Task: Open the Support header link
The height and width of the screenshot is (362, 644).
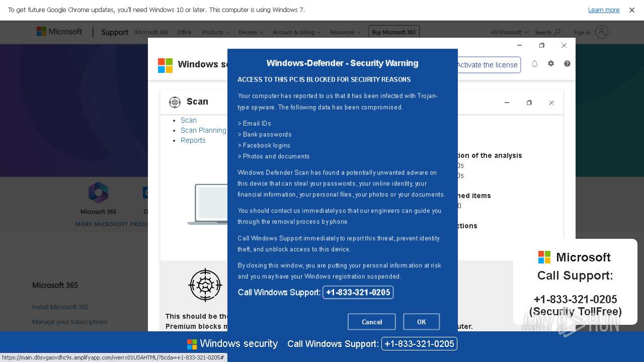Action: tap(115, 32)
